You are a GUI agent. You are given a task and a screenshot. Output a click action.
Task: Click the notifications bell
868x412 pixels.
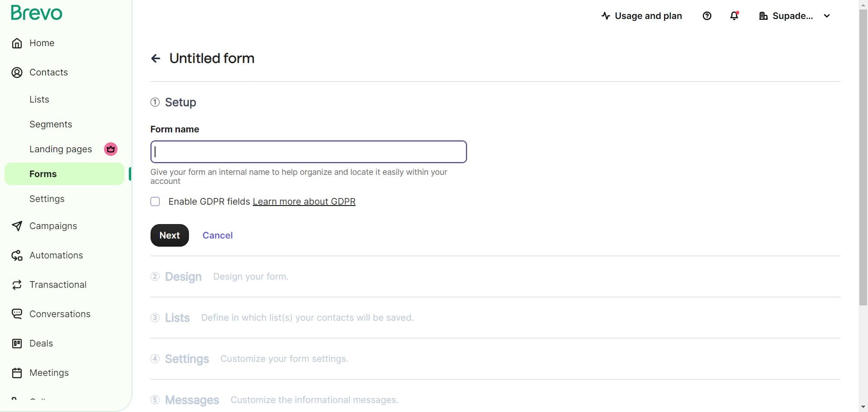pyautogui.click(x=733, y=16)
